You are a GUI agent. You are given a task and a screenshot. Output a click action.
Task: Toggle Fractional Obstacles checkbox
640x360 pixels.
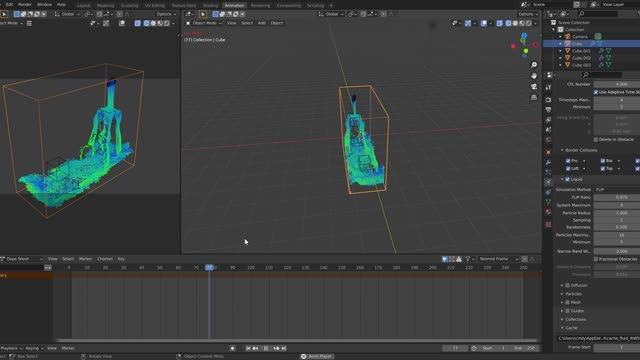[596, 259]
